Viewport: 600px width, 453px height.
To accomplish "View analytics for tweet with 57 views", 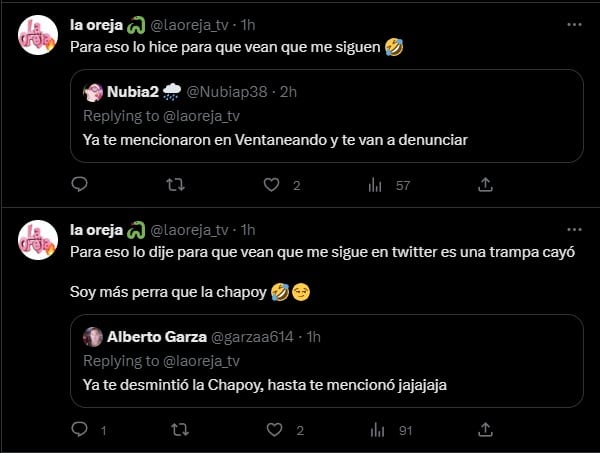I will pos(377,184).
